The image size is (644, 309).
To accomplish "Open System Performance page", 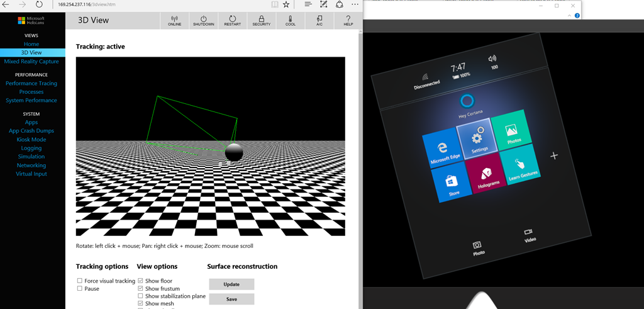I will pos(31,100).
